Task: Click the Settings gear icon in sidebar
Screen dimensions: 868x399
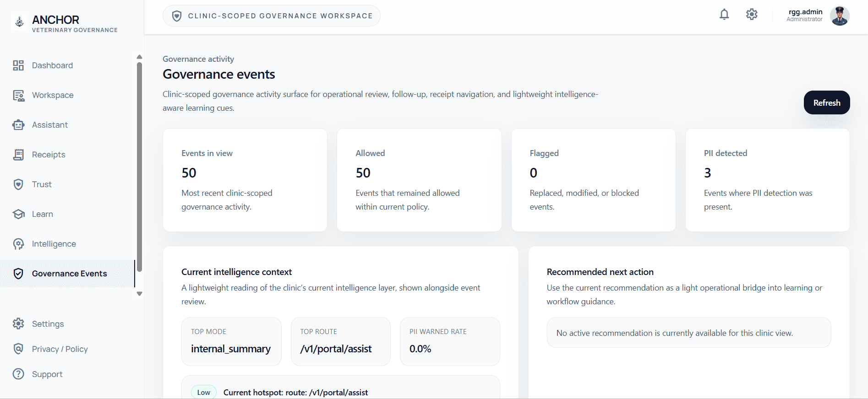Action: (x=18, y=324)
